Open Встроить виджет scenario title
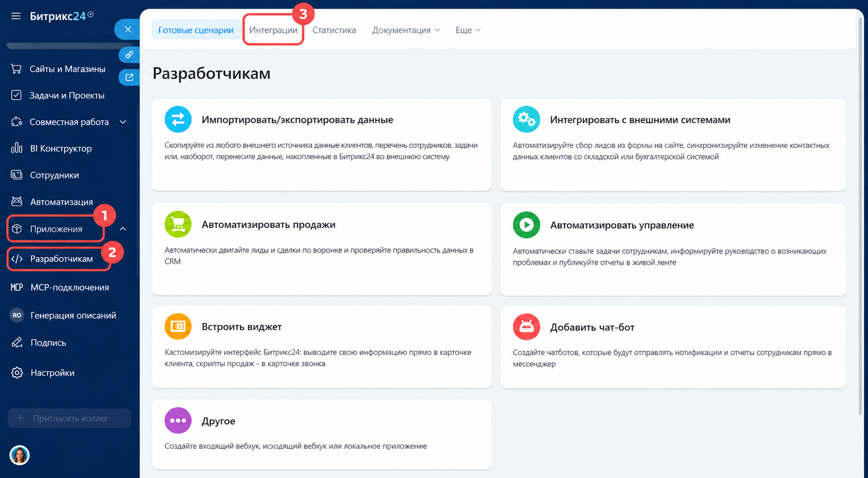The image size is (868, 478). coord(242,327)
